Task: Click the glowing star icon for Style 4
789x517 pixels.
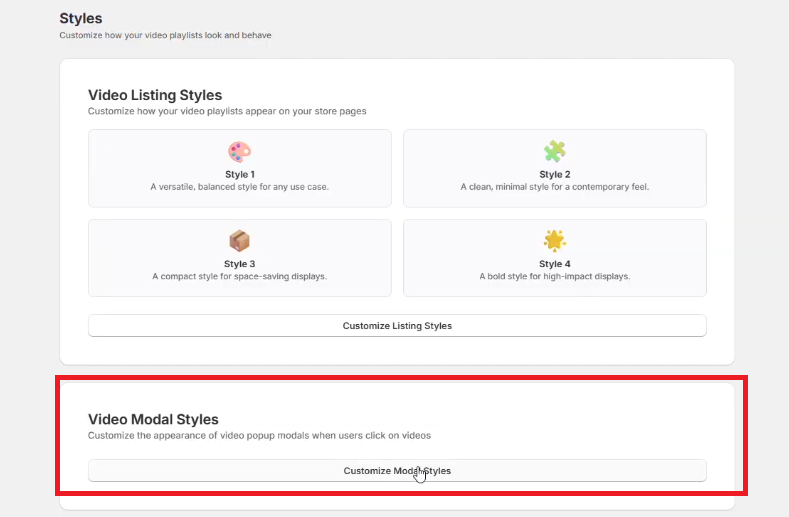Action: [x=554, y=241]
